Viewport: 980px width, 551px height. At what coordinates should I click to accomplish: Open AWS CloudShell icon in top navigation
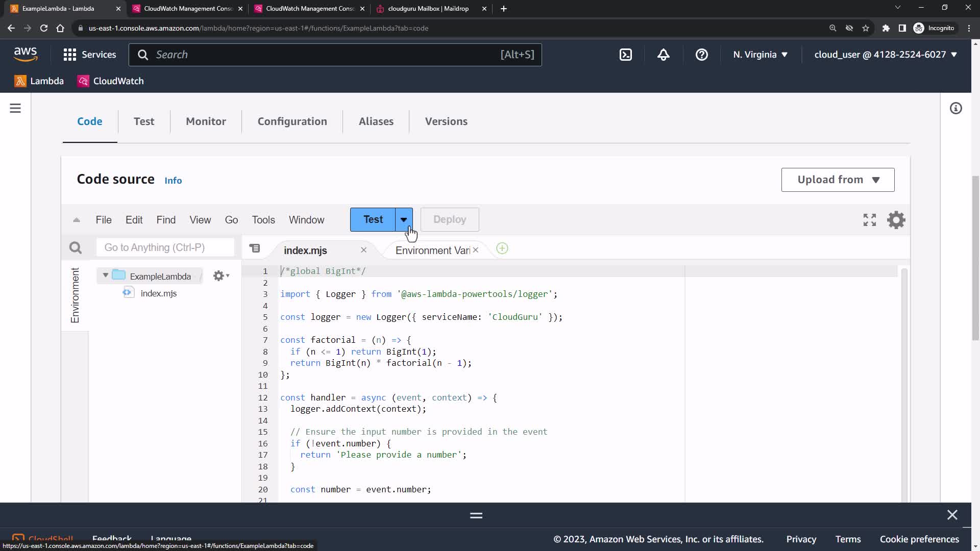(x=626, y=55)
